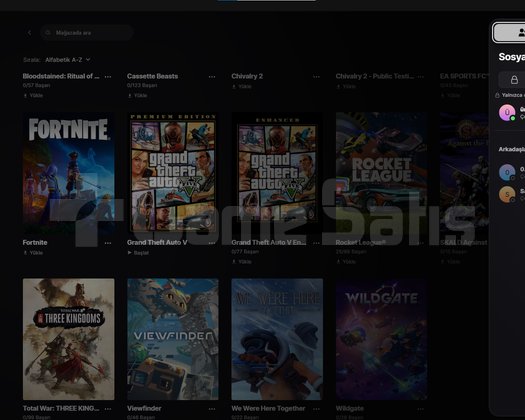The height and width of the screenshot is (420, 525).
Task: Click Yükle under Chivalry 2 - Public Testing
Action: coord(346,86)
